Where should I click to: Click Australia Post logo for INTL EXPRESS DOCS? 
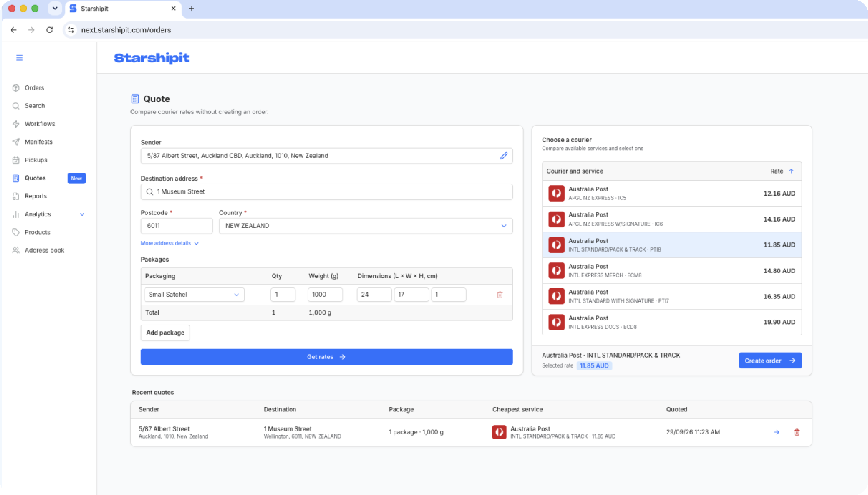556,322
